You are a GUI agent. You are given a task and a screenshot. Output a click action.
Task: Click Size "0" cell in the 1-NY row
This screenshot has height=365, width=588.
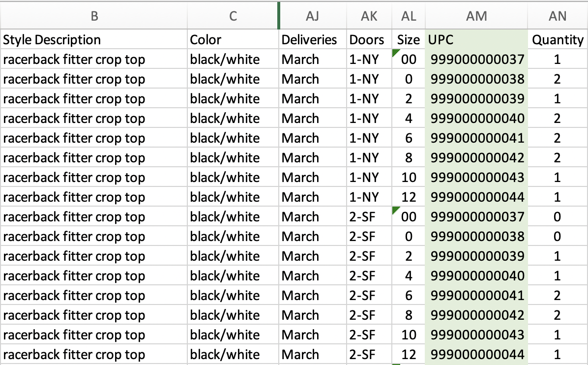[409, 79]
